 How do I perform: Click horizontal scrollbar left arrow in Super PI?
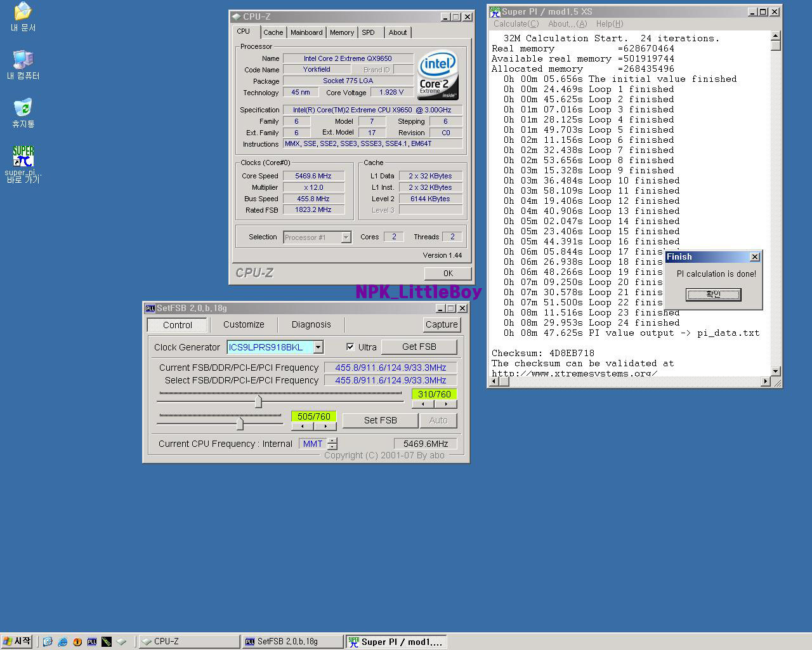494,381
